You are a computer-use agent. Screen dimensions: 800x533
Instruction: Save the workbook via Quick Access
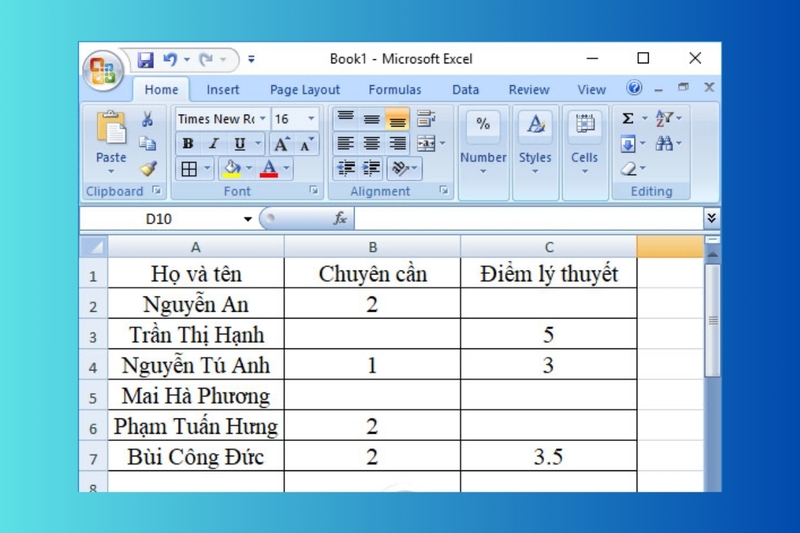pyautogui.click(x=145, y=60)
